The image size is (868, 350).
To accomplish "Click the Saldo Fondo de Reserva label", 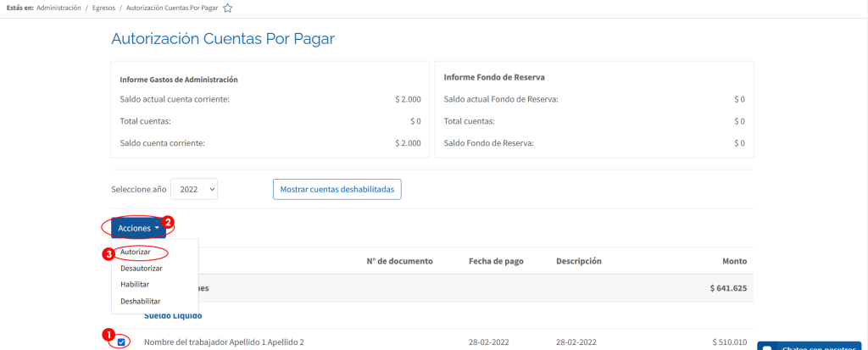I will coord(489,143).
